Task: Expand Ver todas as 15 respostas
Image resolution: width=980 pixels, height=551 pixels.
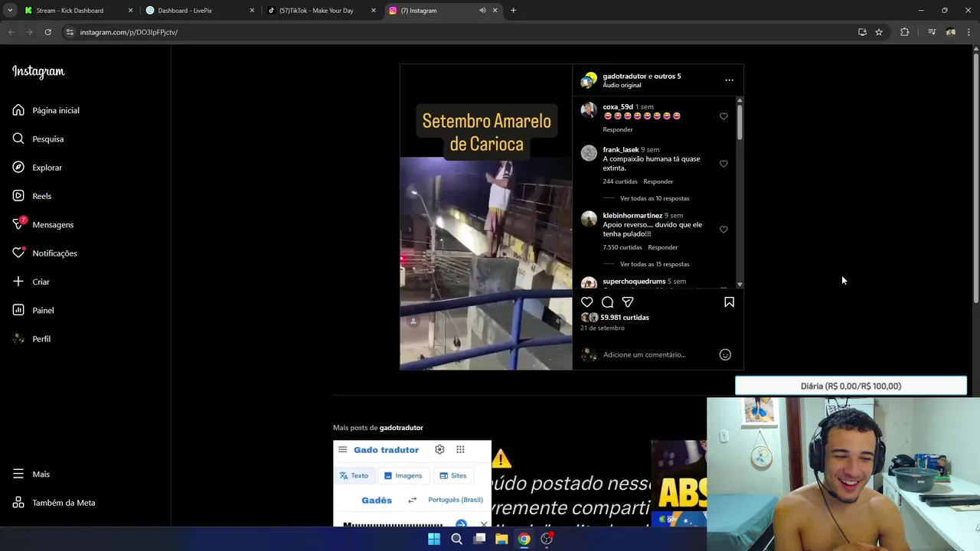Action: pyautogui.click(x=655, y=264)
